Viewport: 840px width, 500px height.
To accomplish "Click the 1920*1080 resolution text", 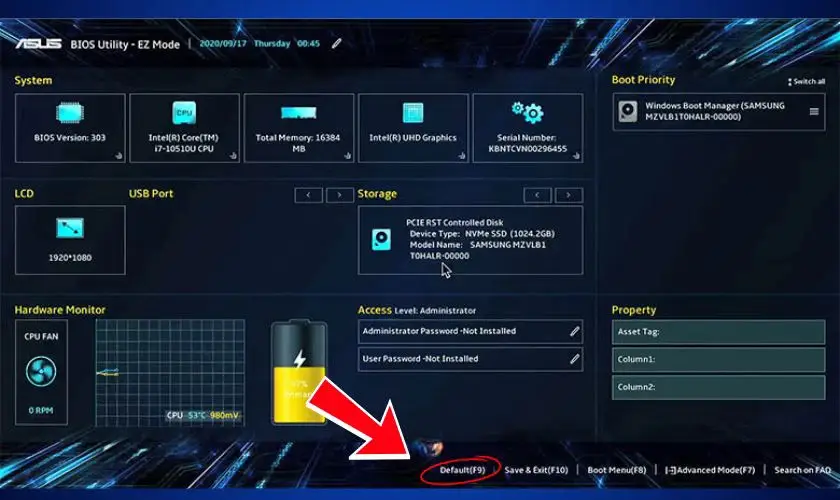I will (x=70, y=258).
